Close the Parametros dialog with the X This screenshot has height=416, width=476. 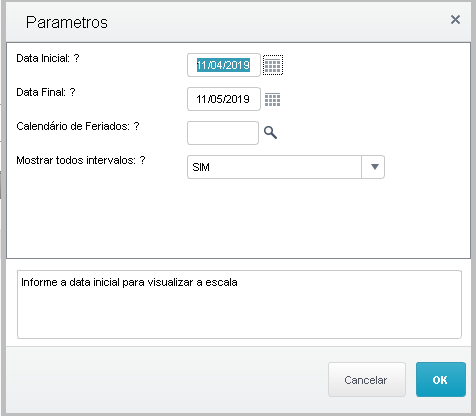click(455, 20)
